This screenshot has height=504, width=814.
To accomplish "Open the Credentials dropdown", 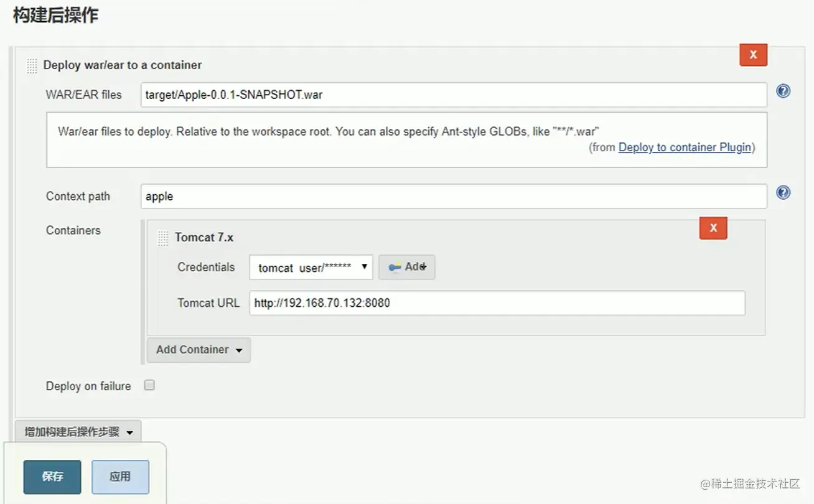I will [311, 268].
